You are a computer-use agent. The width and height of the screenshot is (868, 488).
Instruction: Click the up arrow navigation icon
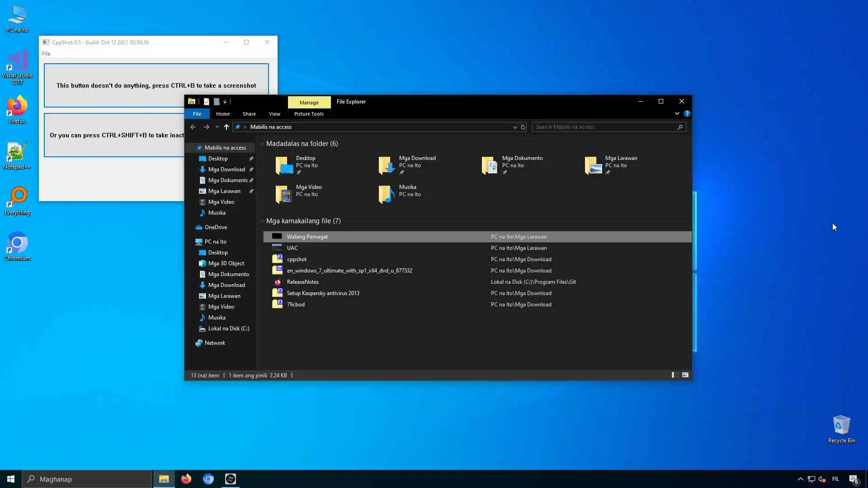click(x=226, y=127)
